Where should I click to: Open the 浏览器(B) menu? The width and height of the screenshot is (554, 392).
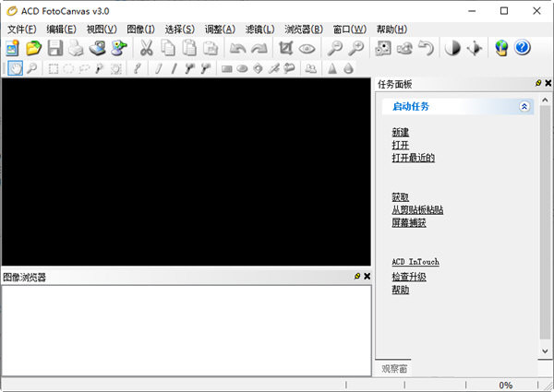(304, 30)
